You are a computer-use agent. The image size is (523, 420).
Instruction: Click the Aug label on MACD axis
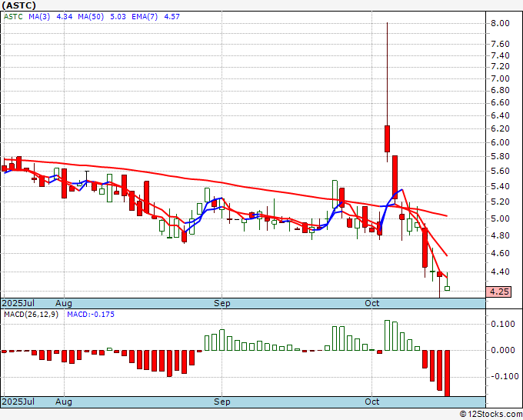pyautogui.click(x=64, y=402)
